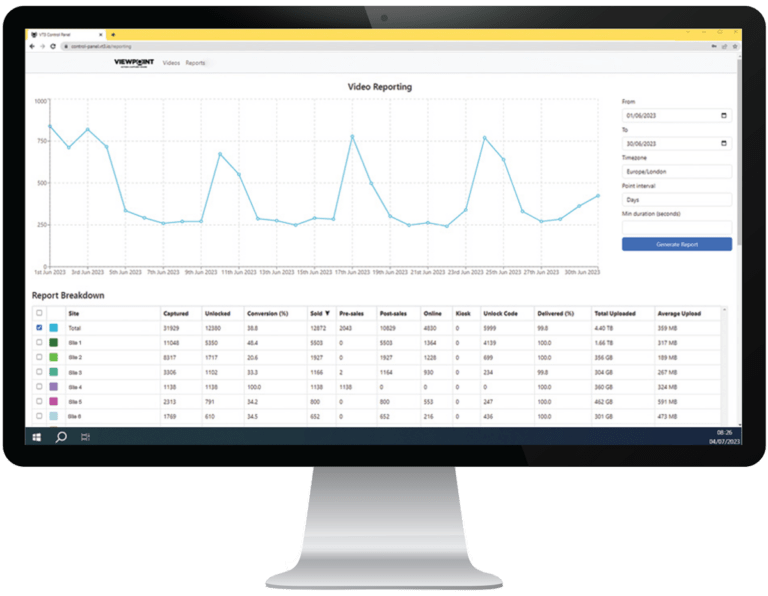This screenshot has height=596, width=768.
Task: Open Task View on the taskbar
Action: point(85,437)
